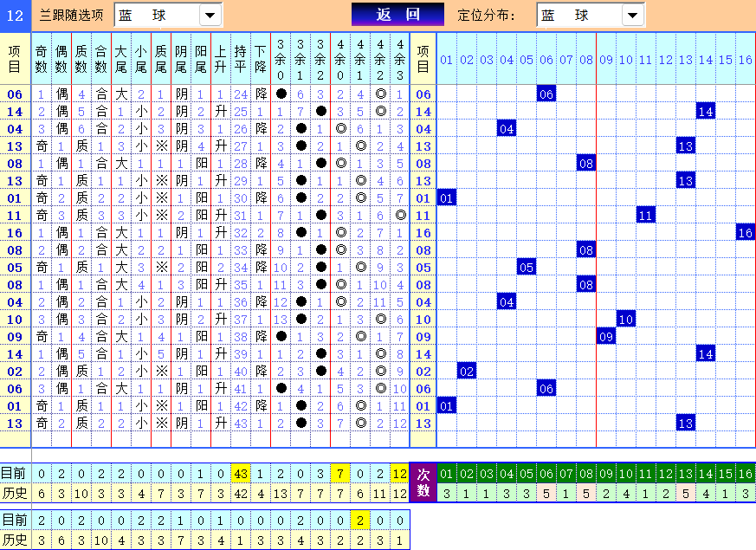Image resolution: width=756 pixels, height=550 pixels.
Task: Click the 小尾 column header
Action: 141,59
